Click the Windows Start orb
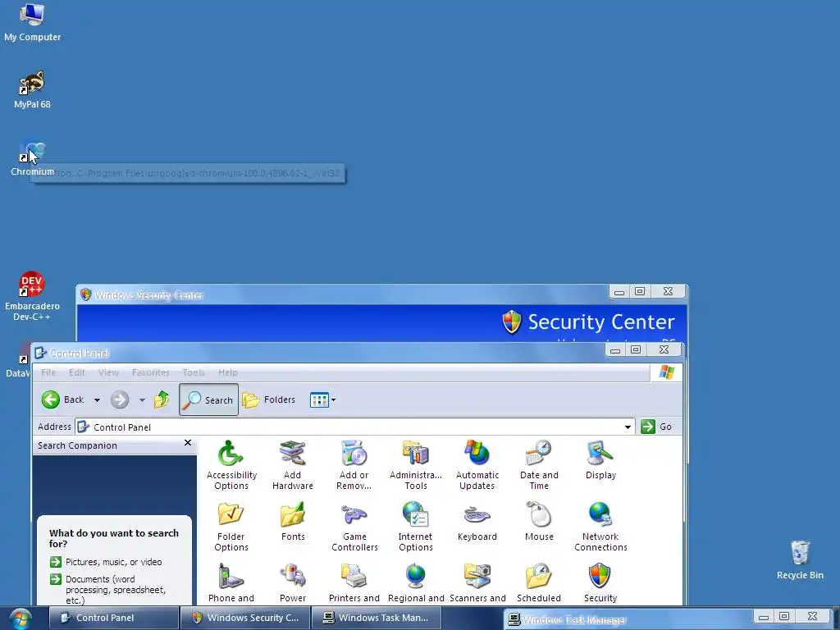Viewport: 840px width, 630px height. [20, 619]
